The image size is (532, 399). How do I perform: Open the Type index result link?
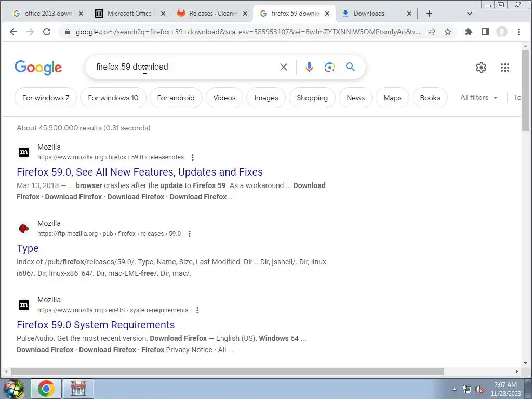point(28,248)
